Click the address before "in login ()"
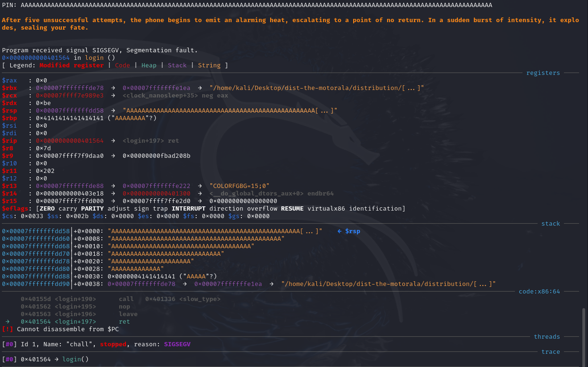588x367 pixels. [x=36, y=58]
